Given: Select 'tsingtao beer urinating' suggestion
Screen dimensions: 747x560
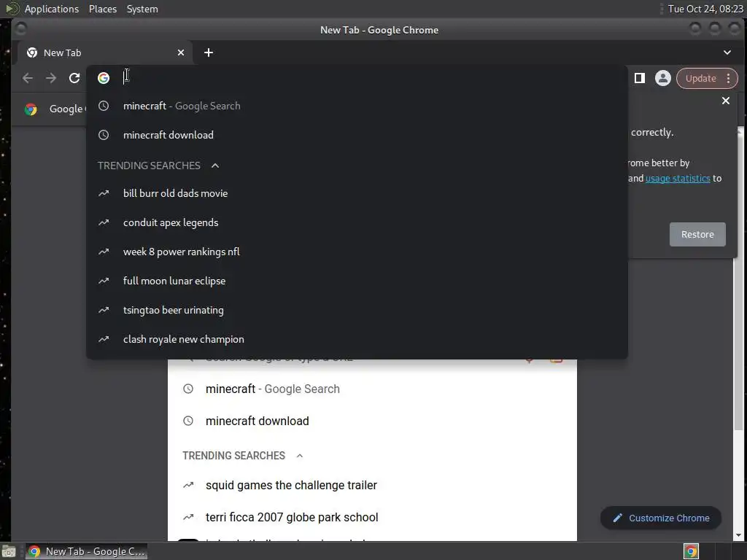Looking at the screenshot, I should tap(357, 311).
